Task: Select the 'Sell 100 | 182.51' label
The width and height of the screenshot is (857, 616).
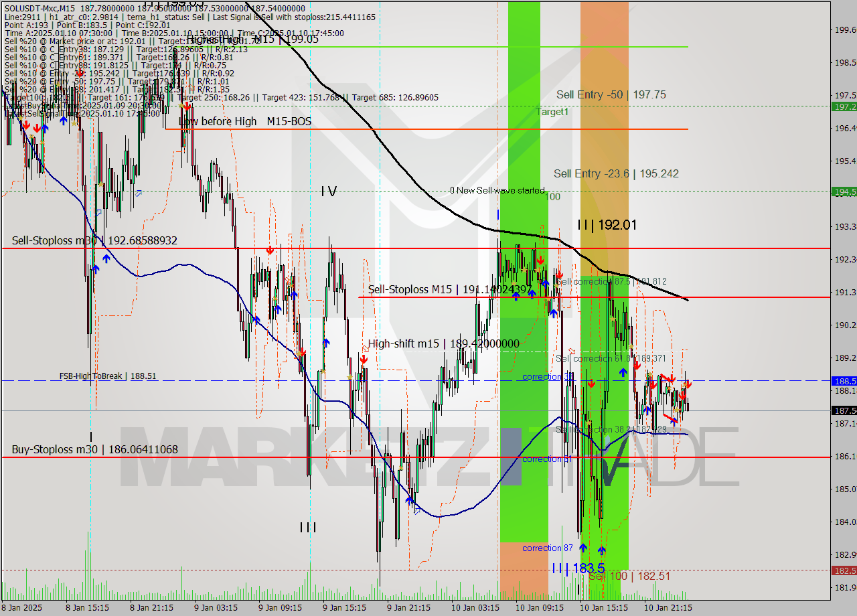Action: pyautogui.click(x=629, y=576)
